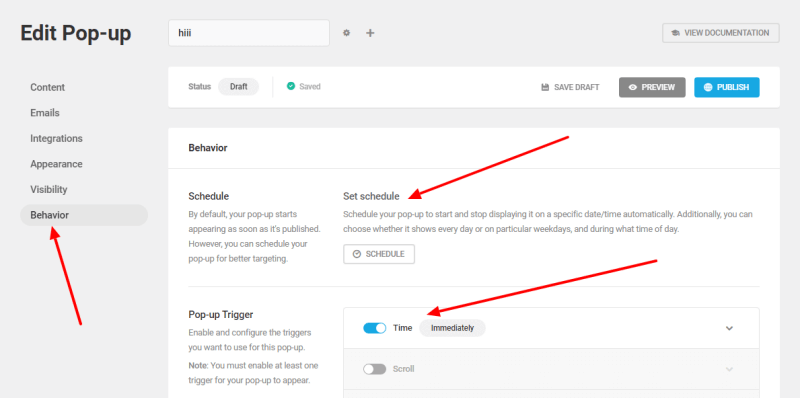The image size is (800, 398).
Task: Publish the pop-up
Action: (x=727, y=87)
